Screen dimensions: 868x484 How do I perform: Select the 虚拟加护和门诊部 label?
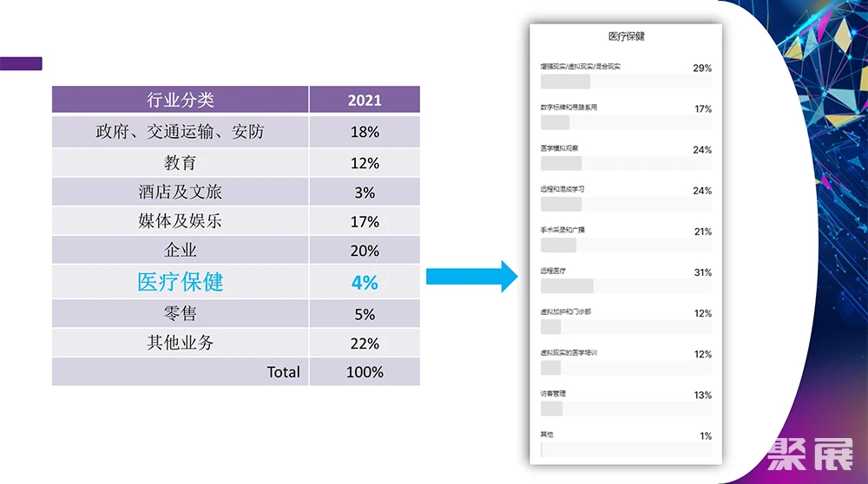coord(566,312)
